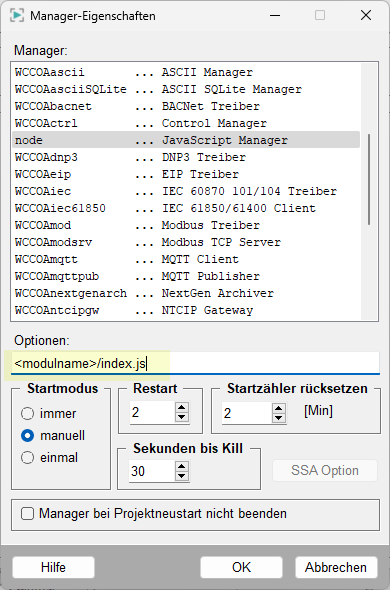
Task: Select WCCOAmod Modbus Treiber entry
Action: (x=186, y=225)
